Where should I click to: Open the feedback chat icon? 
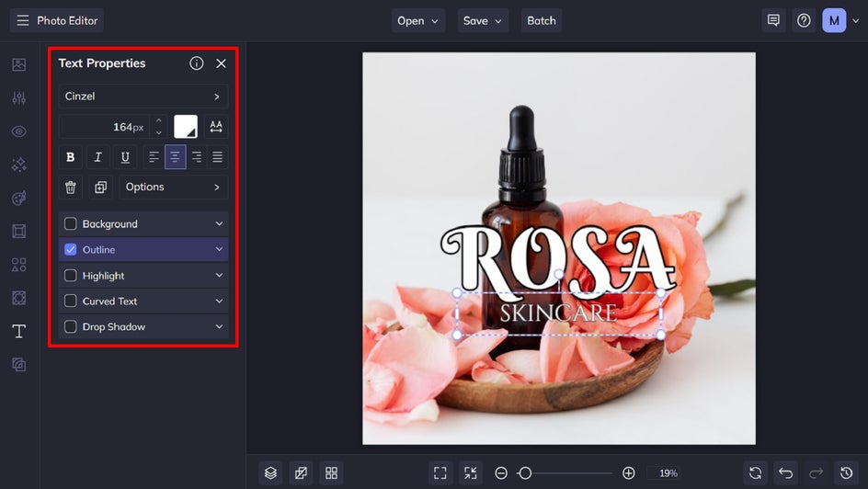coord(773,20)
